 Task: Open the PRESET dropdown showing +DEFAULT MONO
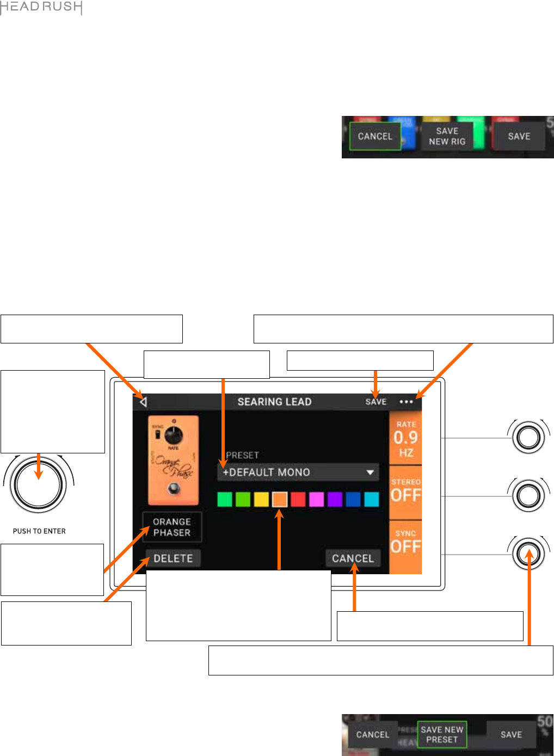298,472
